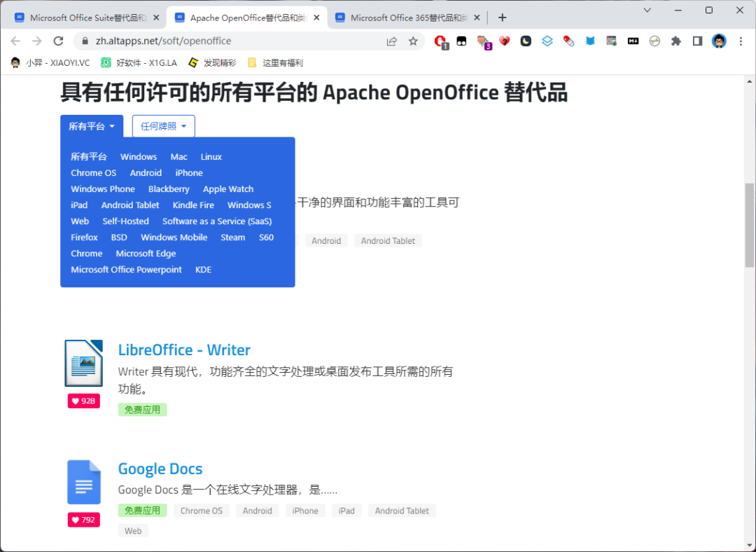Open the 好软件 - X1G.LA bookmark

coord(139,63)
